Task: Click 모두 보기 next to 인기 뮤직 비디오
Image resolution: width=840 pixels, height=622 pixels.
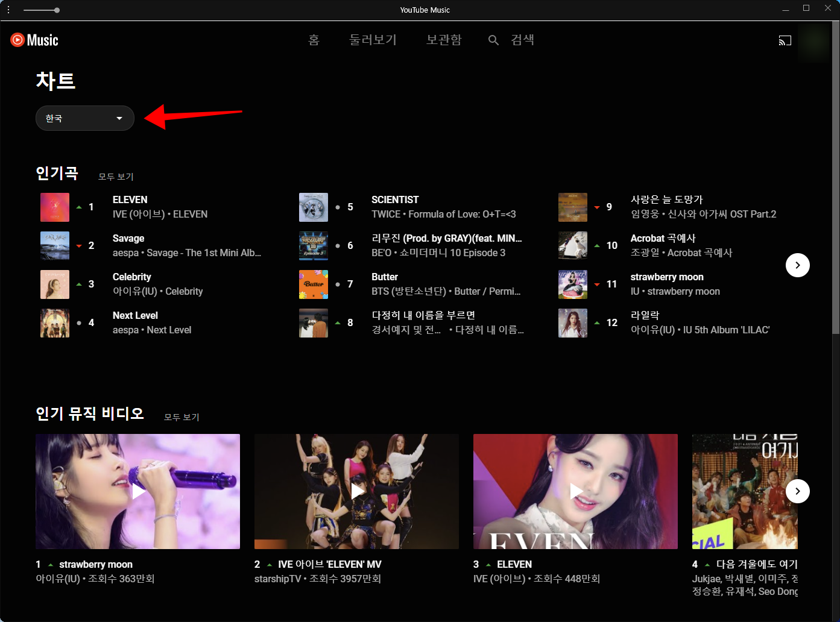Action: (x=182, y=417)
